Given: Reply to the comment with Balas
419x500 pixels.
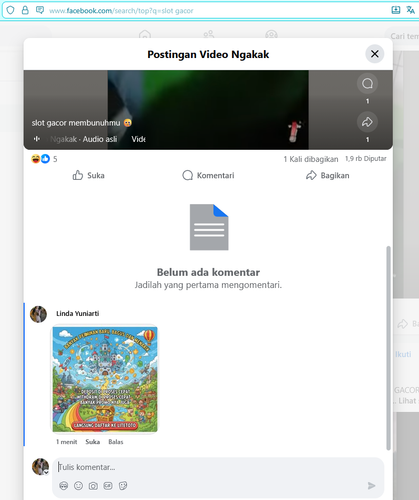Looking at the screenshot, I should click(x=116, y=442).
